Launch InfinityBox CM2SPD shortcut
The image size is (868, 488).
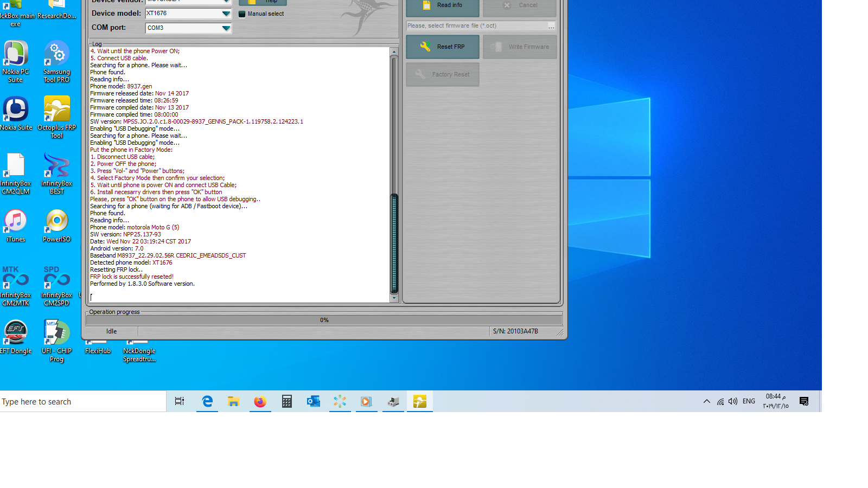click(56, 286)
